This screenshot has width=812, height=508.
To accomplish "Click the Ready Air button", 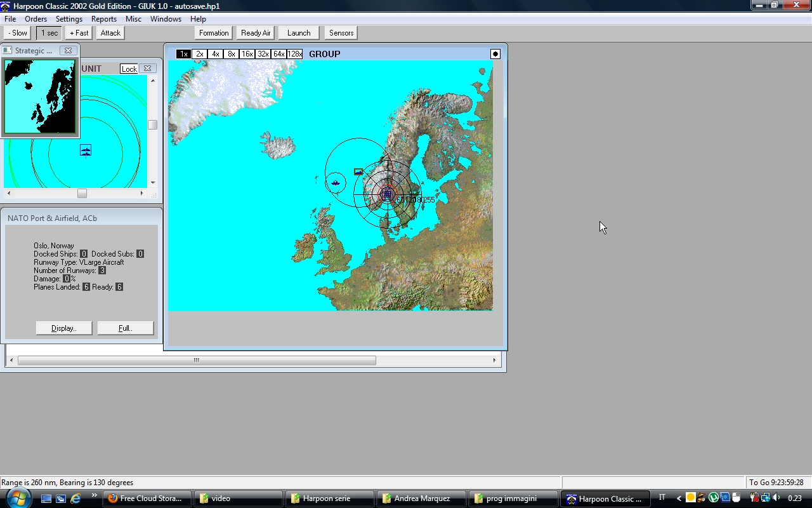I will click(256, 33).
